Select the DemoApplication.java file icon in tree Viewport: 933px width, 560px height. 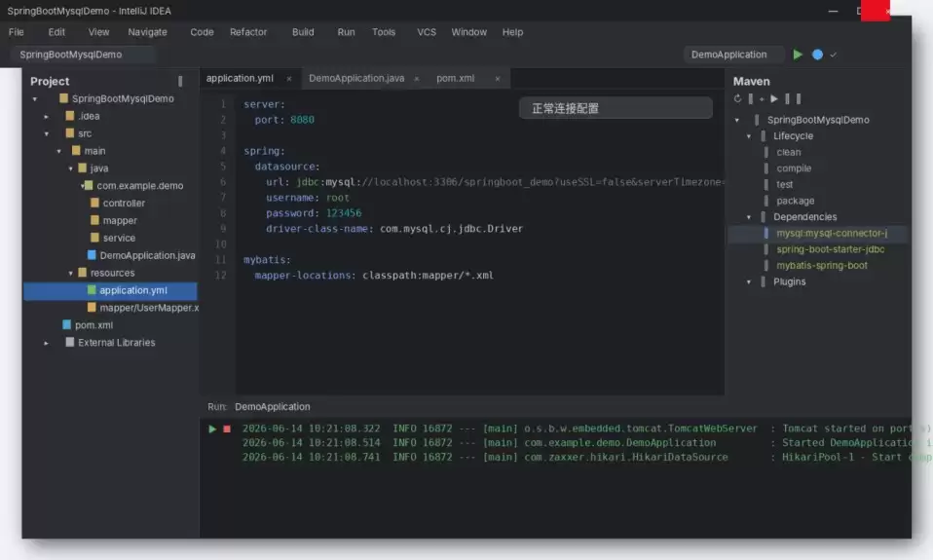point(92,255)
